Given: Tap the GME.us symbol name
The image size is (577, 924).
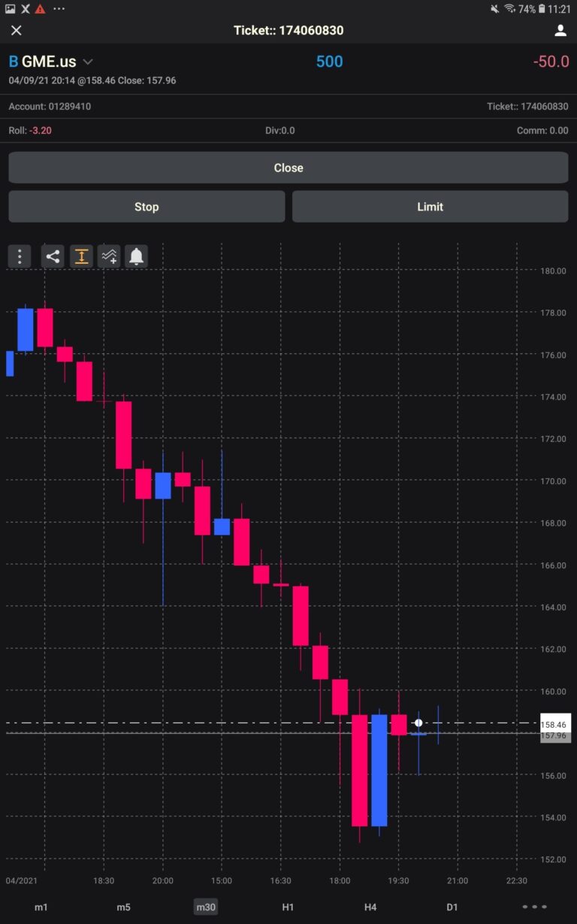Looking at the screenshot, I should (49, 62).
